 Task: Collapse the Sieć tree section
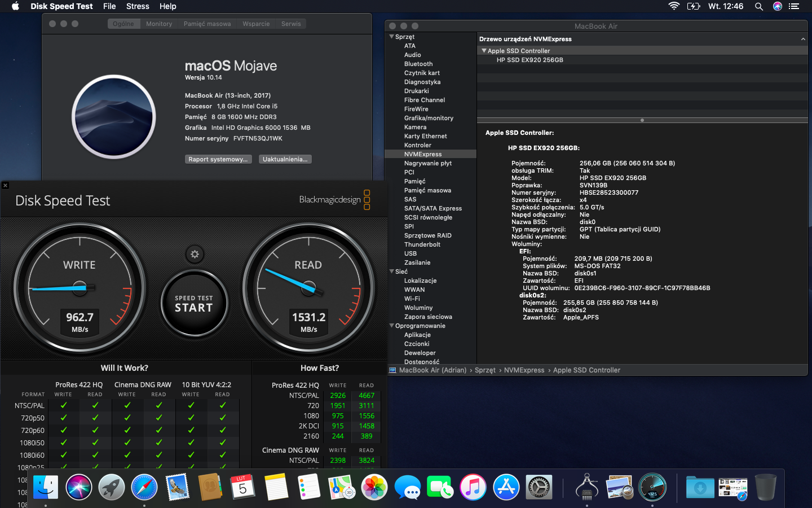[392, 271]
